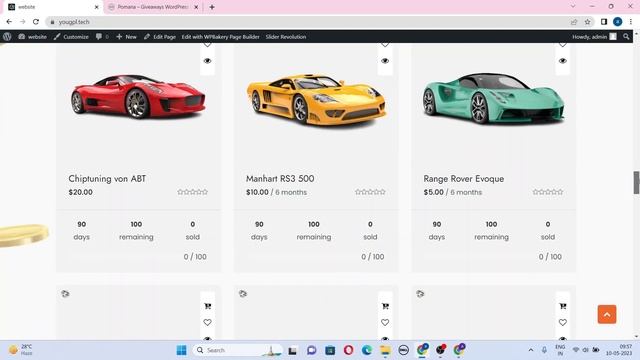This screenshot has width=640, height=360.
Task: Open the website item in admin bar
Action: [32, 37]
